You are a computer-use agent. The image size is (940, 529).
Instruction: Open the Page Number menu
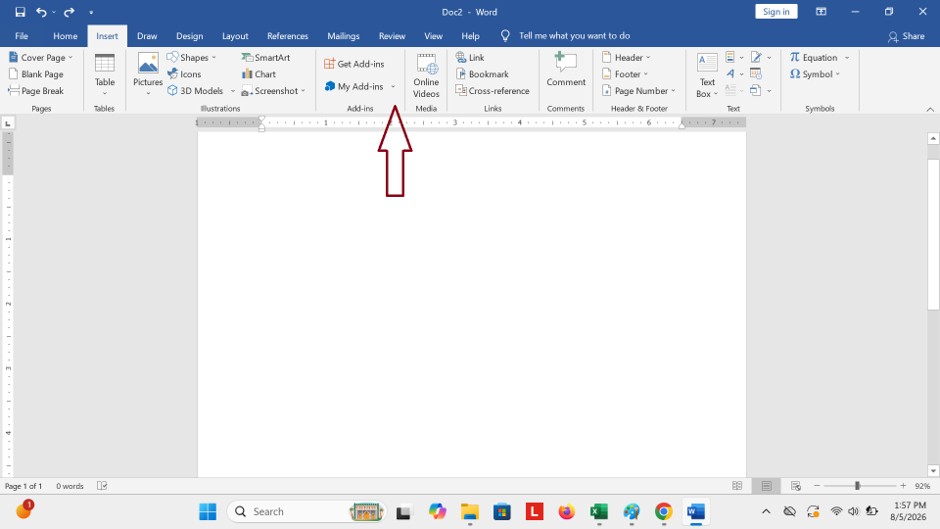click(638, 91)
